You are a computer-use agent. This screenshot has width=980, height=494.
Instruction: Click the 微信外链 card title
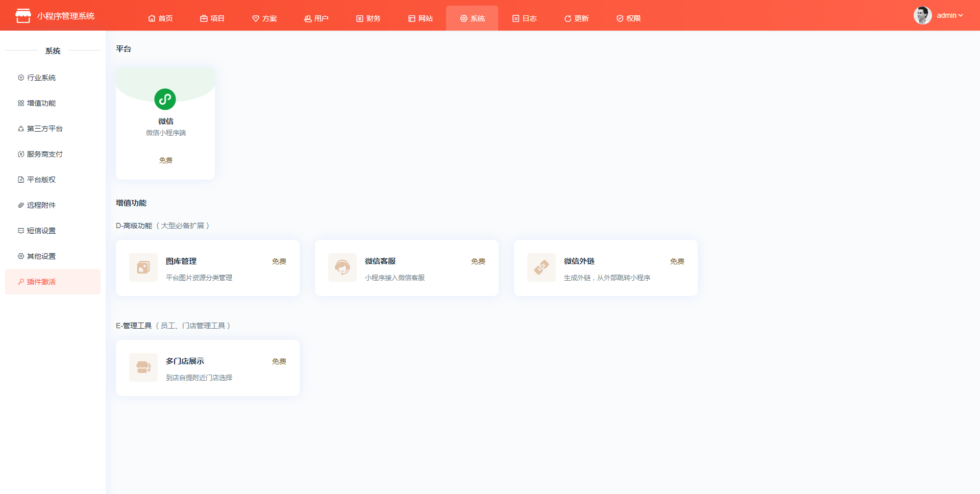pyautogui.click(x=579, y=261)
